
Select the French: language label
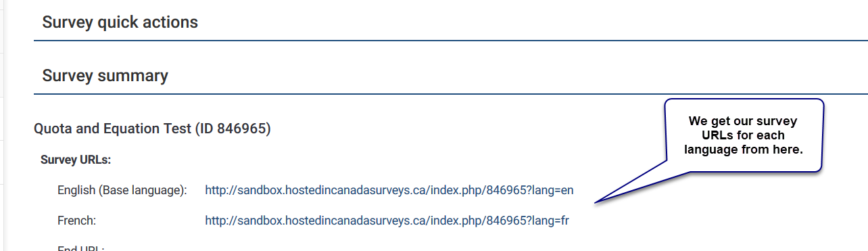(x=77, y=221)
